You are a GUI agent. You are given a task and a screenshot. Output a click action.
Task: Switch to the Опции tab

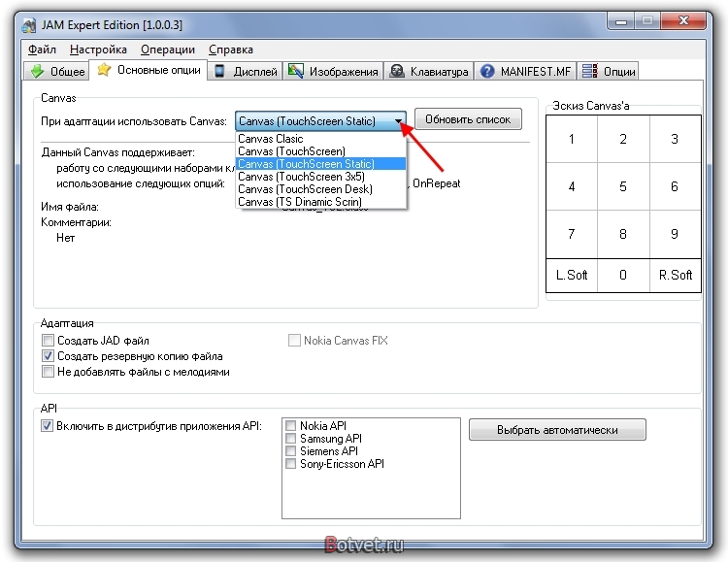[608, 71]
